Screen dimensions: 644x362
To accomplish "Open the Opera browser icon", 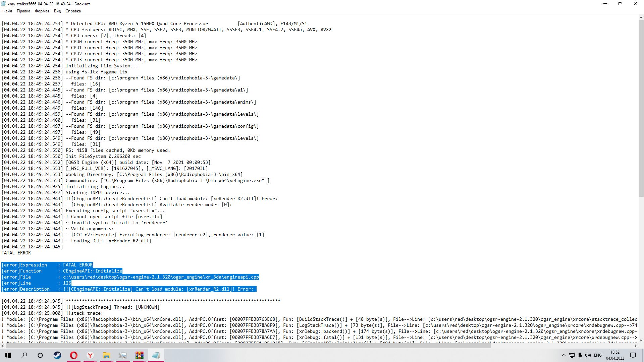I will point(73,355).
